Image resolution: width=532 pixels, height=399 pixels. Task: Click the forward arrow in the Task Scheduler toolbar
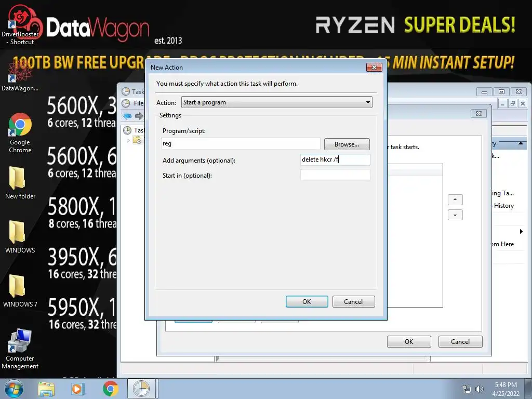pyautogui.click(x=139, y=116)
